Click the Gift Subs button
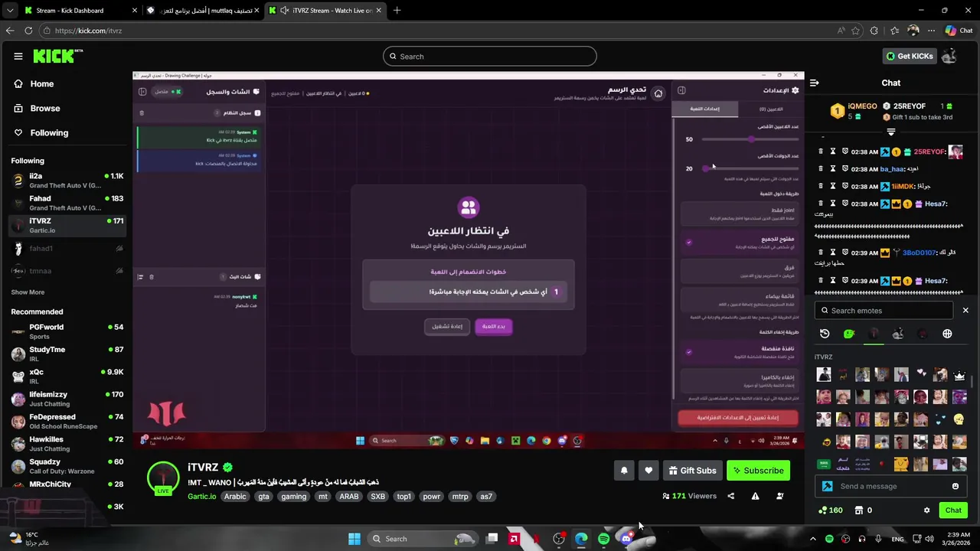This screenshot has height=551, width=980. 692,471
